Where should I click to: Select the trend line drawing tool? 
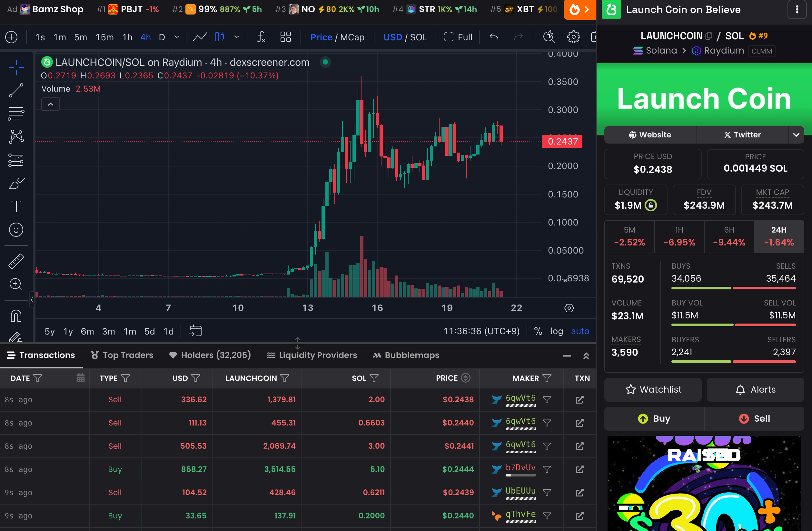pos(16,90)
